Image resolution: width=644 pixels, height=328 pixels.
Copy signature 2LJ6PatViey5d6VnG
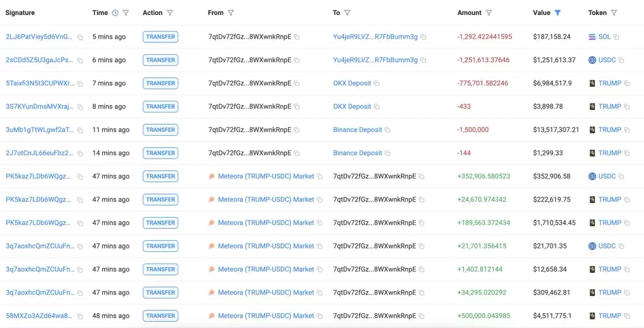click(x=80, y=37)
